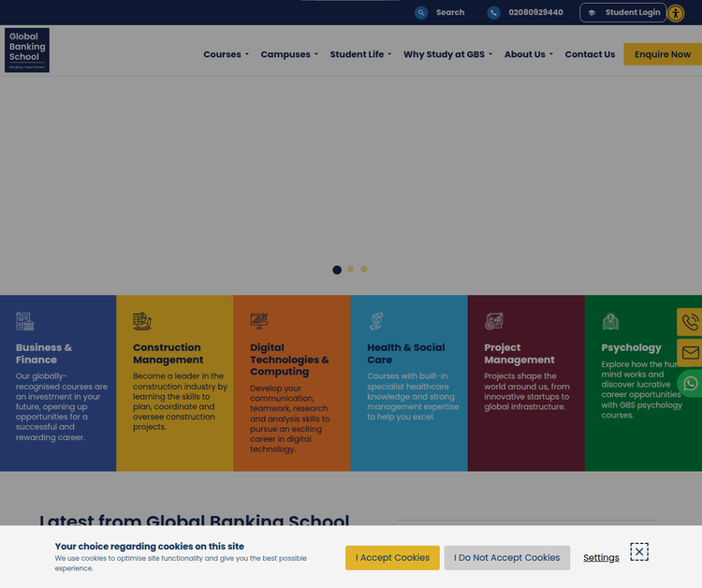Click the Construction Management card icon
Screen dimensions: 702x588
(142, 321)
